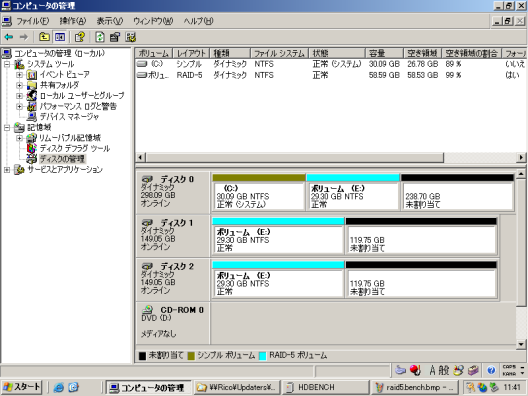The width and height of the screenshot is (528, 396).
Task: Select デバイス マネージャ in the tree
Action: pyautogui.click(x=69, y=117)
